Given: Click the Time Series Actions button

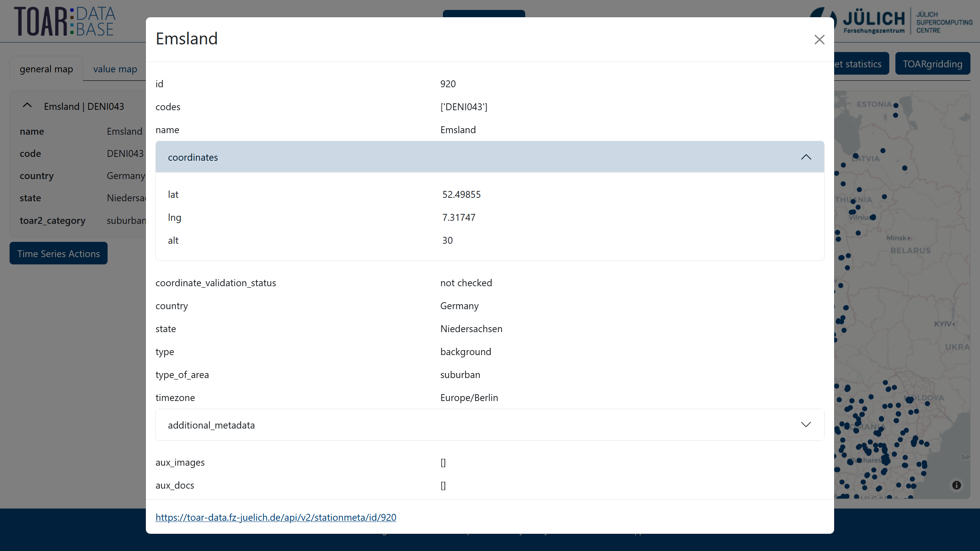Looking at the screenshot, I should pos(59,253).
